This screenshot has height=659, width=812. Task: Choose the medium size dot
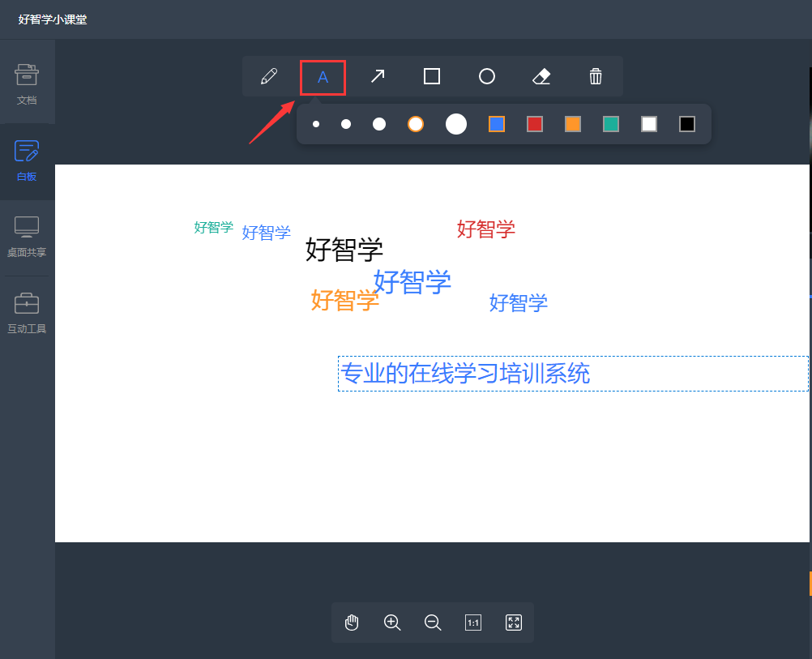tap(379, 124)
